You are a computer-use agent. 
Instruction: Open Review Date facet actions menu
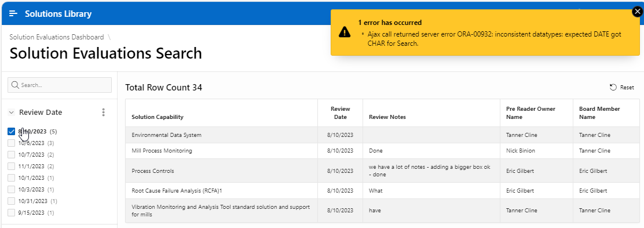(104, 113)
